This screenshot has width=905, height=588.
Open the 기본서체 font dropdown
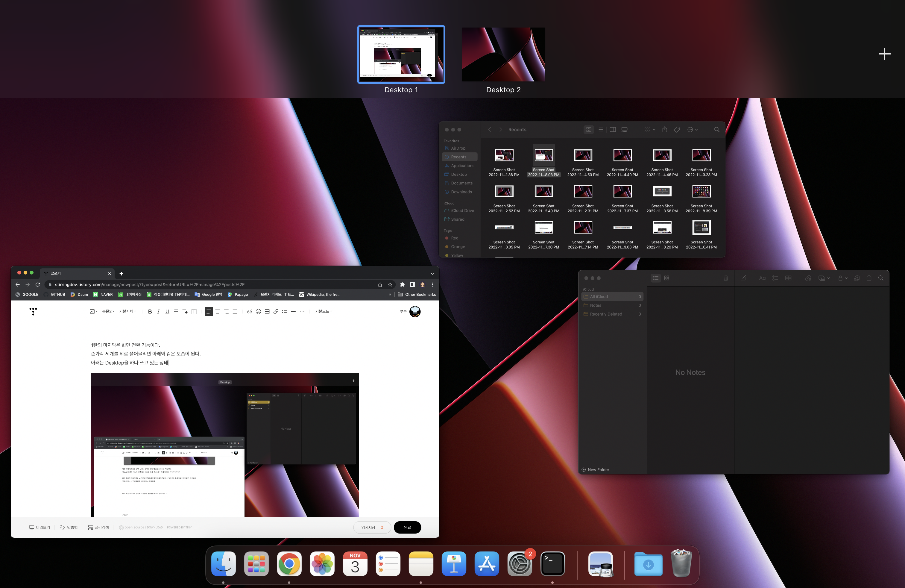click(127, 311)
